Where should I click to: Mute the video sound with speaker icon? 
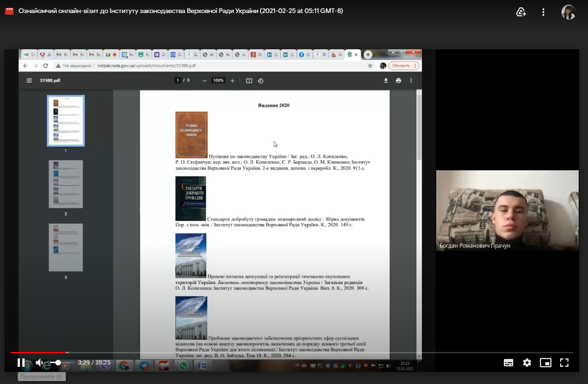[x=40, y=363]
